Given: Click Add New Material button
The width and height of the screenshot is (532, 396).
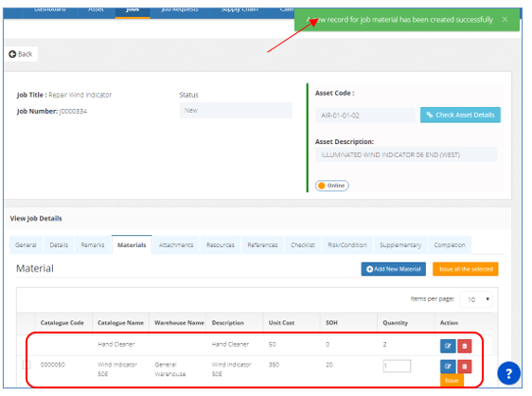Looking at the screenshot, I should [393, 269].
